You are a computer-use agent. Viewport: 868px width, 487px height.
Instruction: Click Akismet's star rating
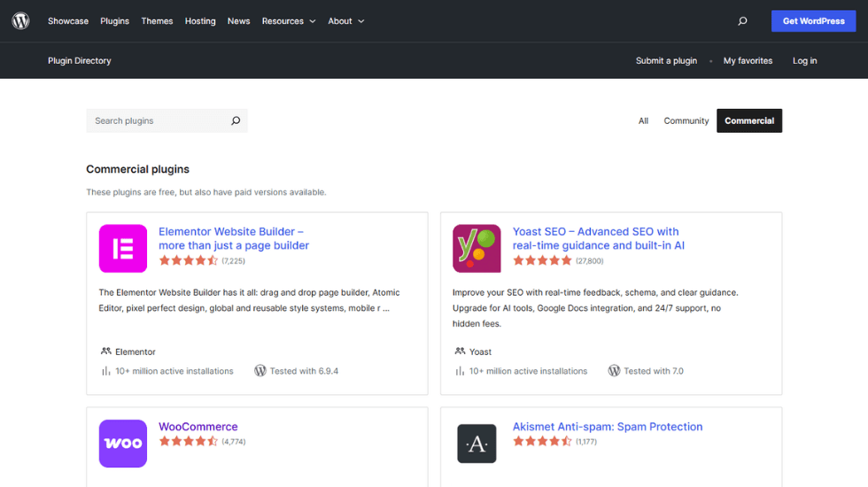click(x=542, y=441)
